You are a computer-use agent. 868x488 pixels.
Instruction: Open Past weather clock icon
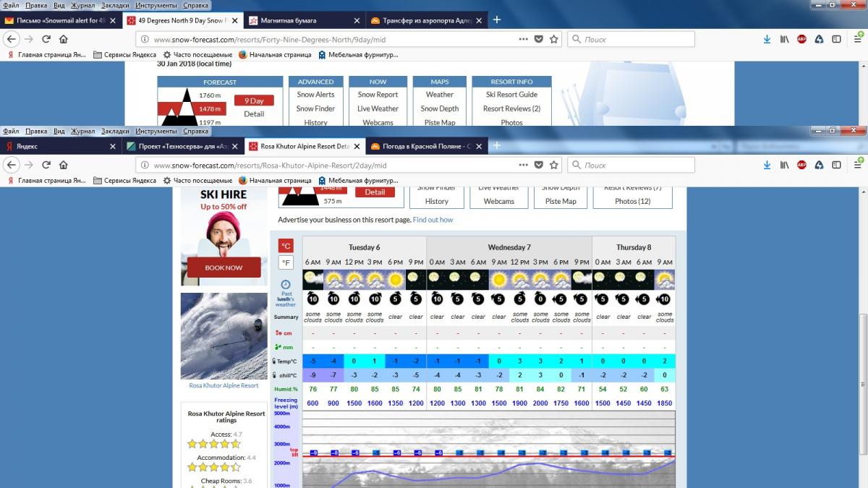coord(286,284)
